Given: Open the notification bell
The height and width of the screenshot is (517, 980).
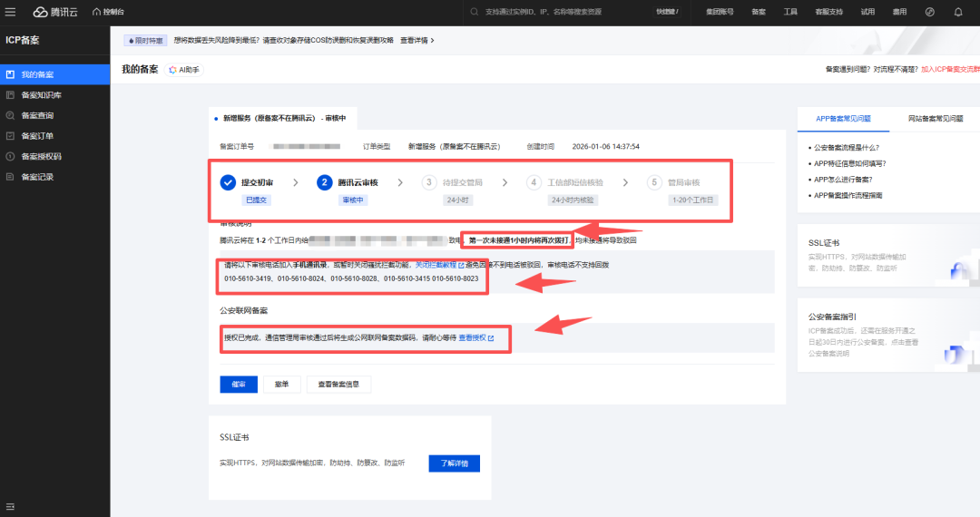Looking at the screenshot, I should coord(958,12).
